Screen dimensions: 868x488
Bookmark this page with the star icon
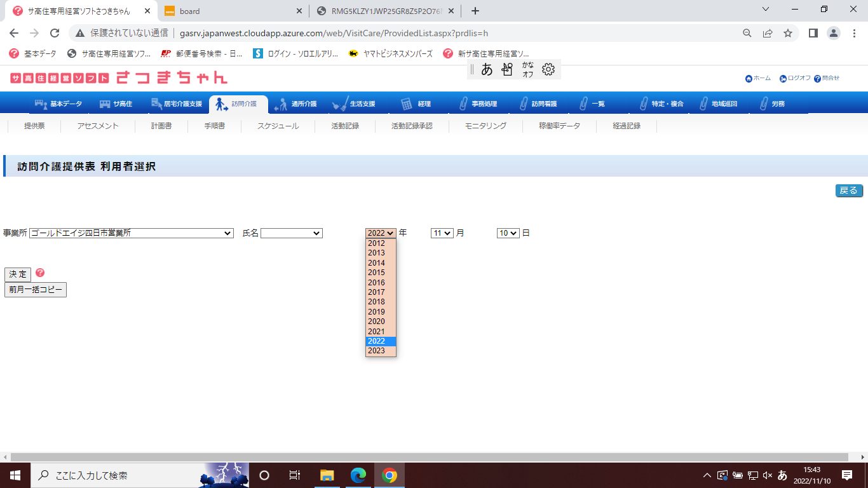[788, 33]
